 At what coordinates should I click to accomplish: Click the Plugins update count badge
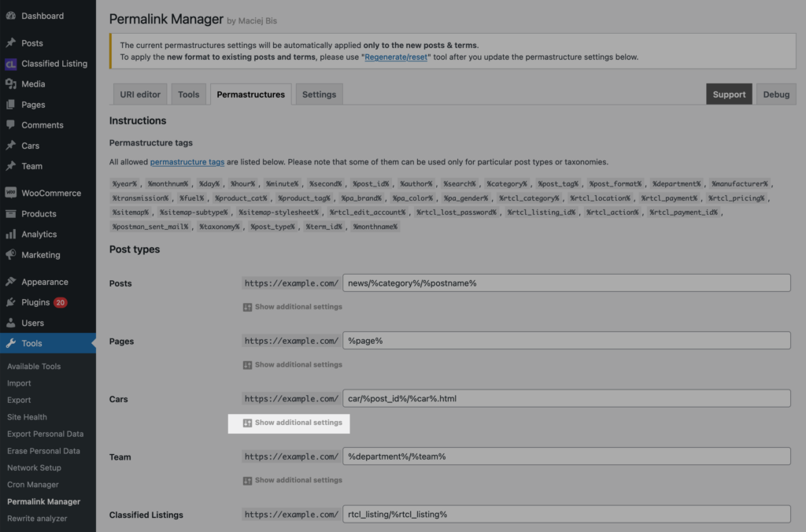tap(61, 302)
